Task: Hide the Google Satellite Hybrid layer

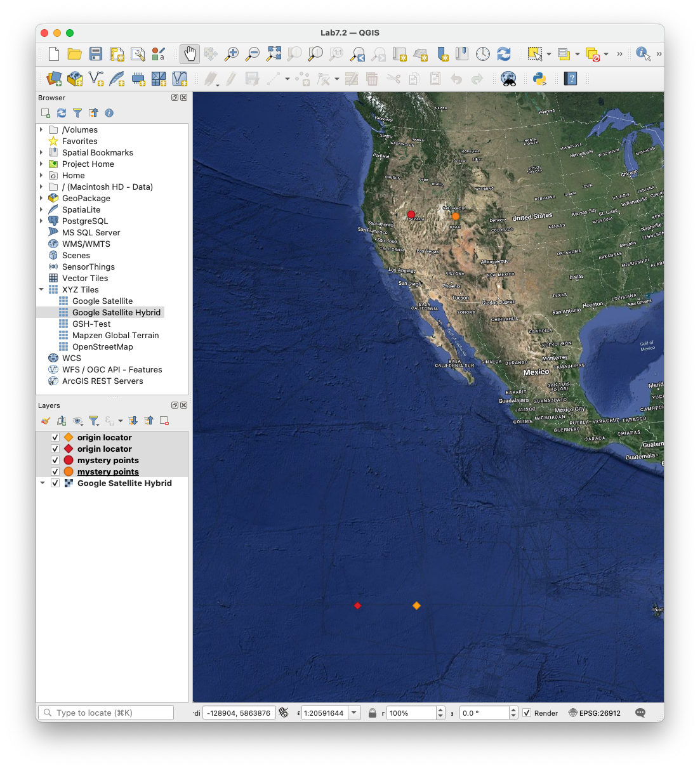Action: [55, 483]
